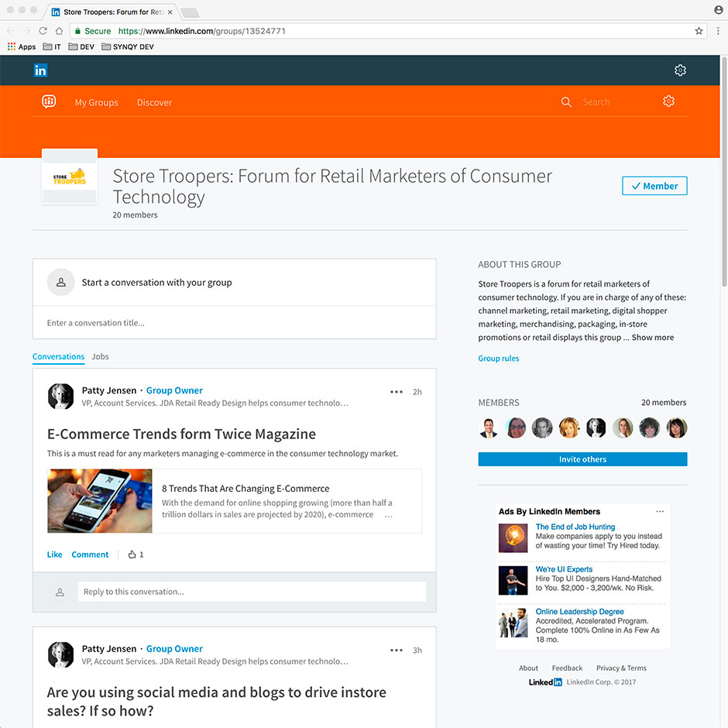Open the Ads By LinkedIn Members options

click(660, 512)
